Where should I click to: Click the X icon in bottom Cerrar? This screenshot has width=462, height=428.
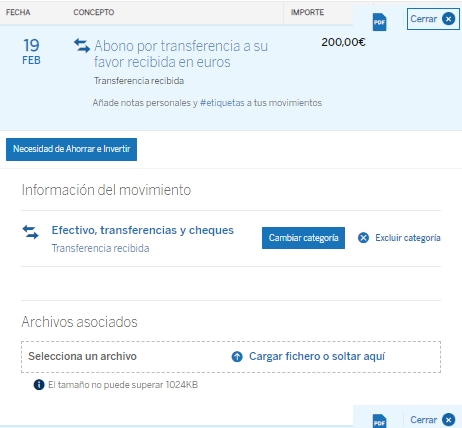(x=448, y=419)
